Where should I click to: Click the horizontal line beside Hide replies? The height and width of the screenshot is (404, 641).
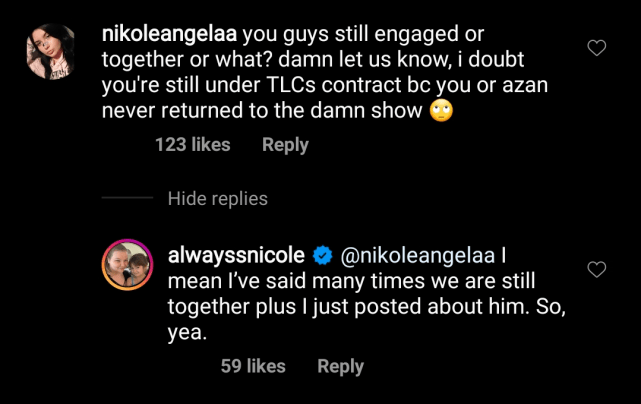click(130, 198)
